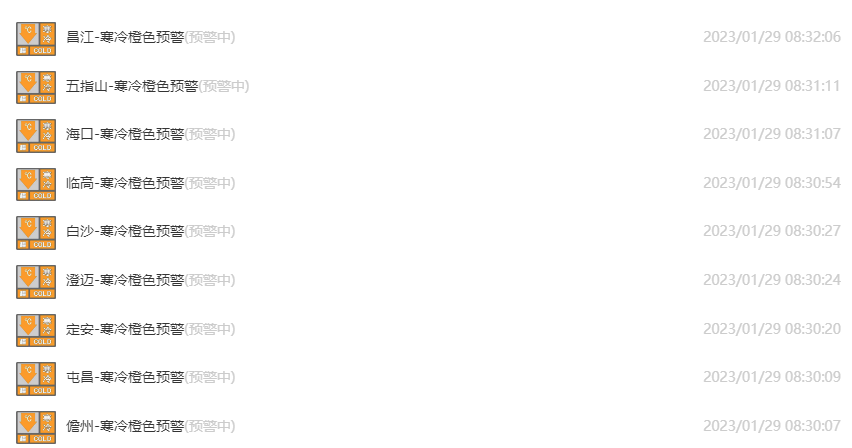The width and height of the screenshot is (852, 448).
Task: Select the cold warning icon next to 海口
Action: coord(36,136)
